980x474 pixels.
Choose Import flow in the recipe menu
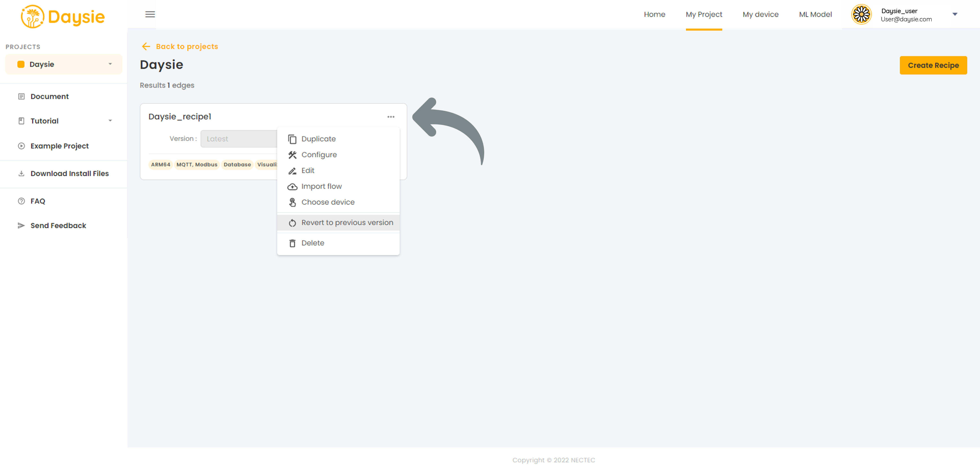[x=338, y=186]
